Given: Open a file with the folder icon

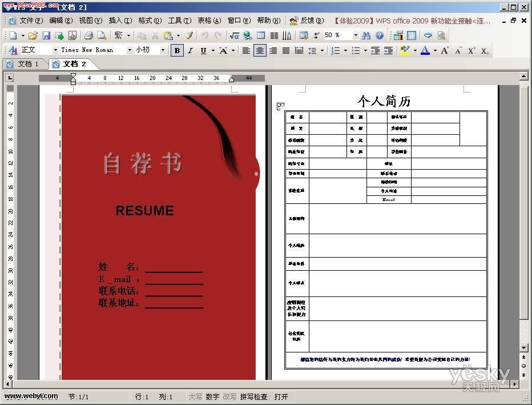Looking at the screenshot, I should [x=33, y=35].
